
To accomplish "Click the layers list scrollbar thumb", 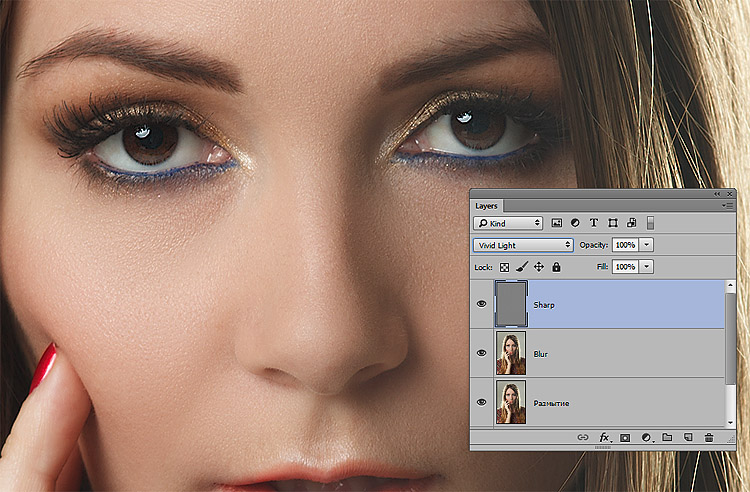I will 730,339.
